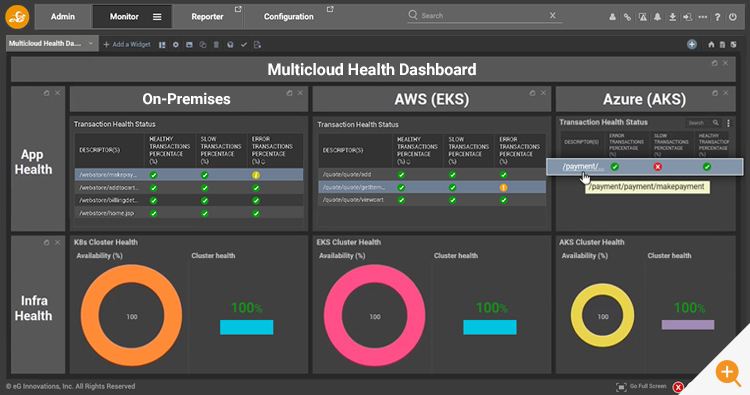Click orange error indicator for /quote/quote/getItem...
Screen dimensions: 750x395
coord(503,187)
